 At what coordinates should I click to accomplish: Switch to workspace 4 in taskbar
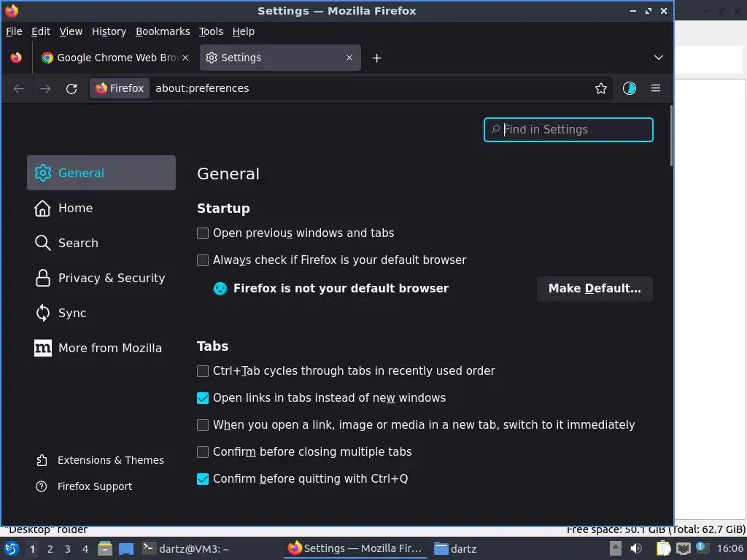(x=85, y=549)
